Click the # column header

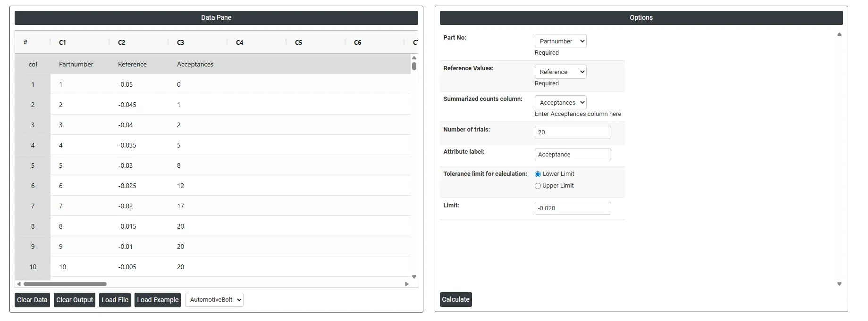(x=33, y=42)
